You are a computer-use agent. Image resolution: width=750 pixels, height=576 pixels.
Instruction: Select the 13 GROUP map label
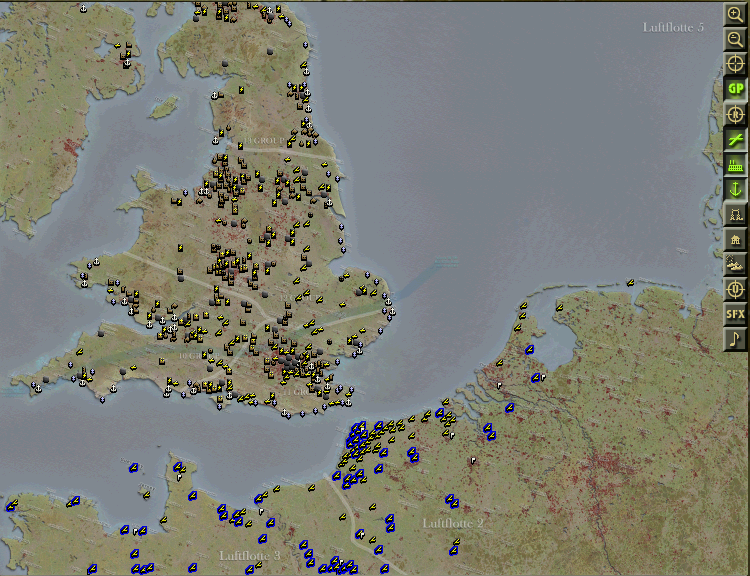pos(264,141)
